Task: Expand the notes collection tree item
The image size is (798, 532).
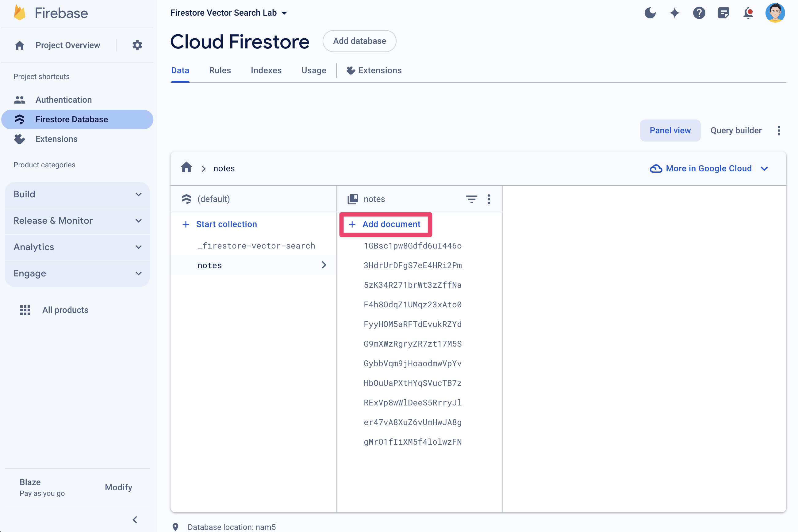Action: [324, 265]
